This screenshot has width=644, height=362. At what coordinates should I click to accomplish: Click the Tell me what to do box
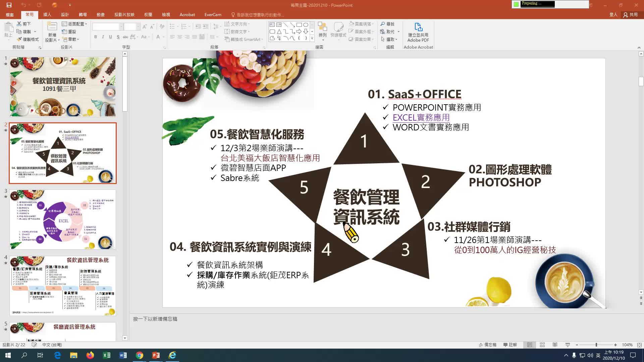tap(258, 15)
